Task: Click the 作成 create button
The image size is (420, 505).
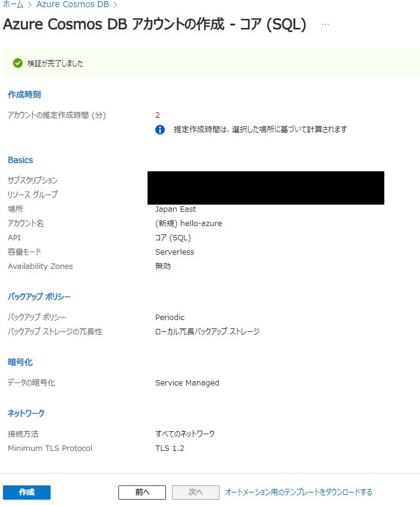Action: coord(27,492)
